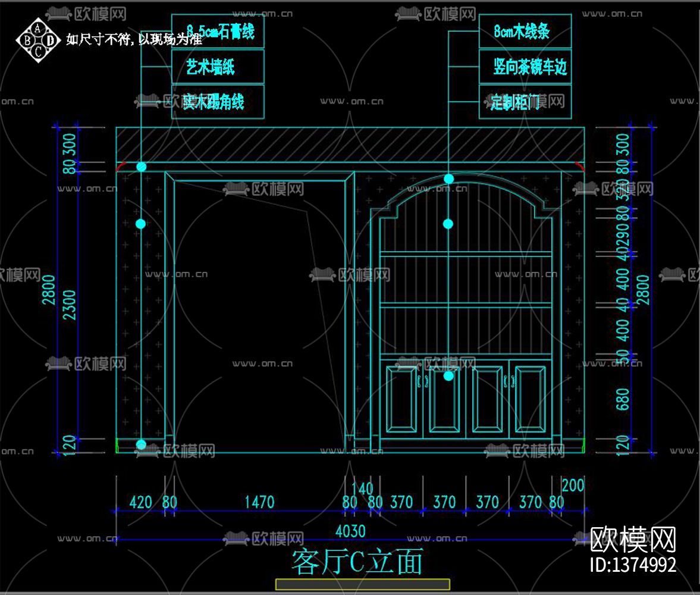This screenshot has width=700, height=595.
Task: Click letter D in the elevation orientation symbol
Action: click(x=50, y=40)
